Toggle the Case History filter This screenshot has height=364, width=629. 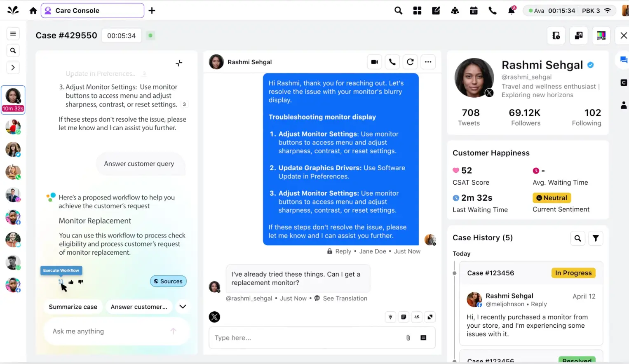(595, 238)
